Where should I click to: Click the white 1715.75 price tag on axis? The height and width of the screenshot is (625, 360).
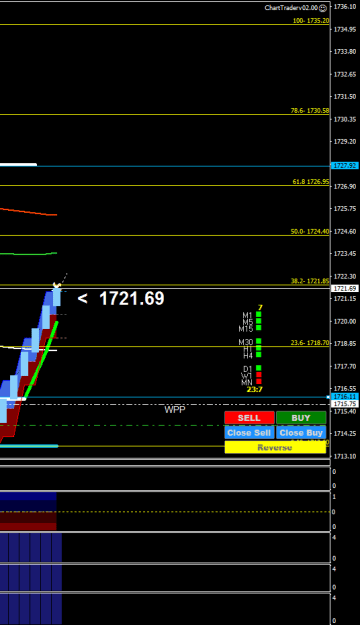[345, 403]
